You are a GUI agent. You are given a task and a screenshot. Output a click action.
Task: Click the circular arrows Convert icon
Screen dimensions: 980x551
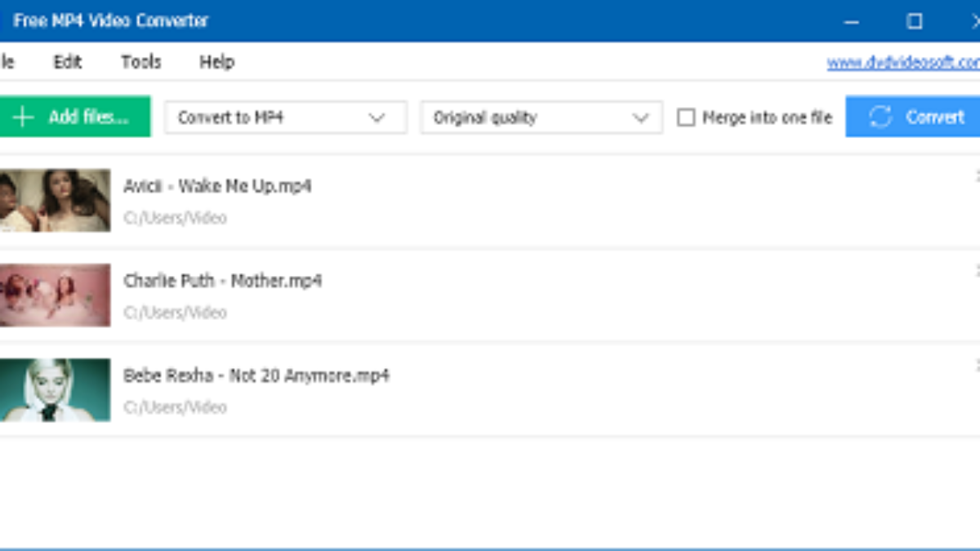(x=880, y=118)
